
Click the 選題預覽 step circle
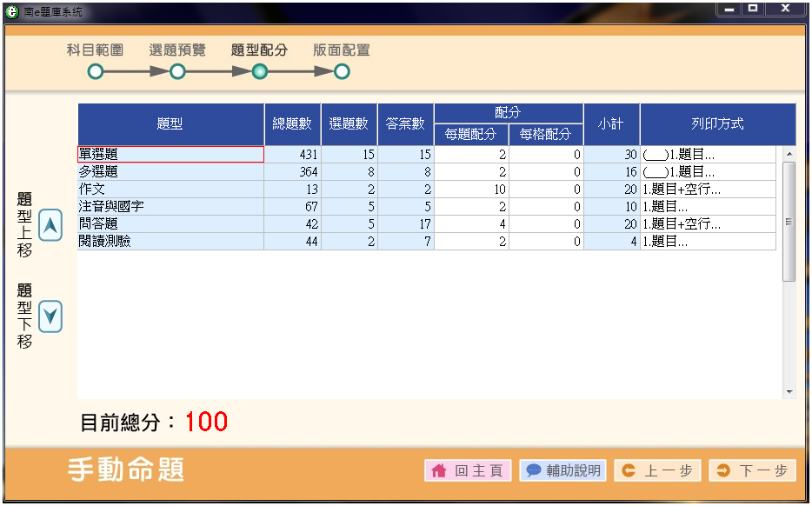point(177,72)
